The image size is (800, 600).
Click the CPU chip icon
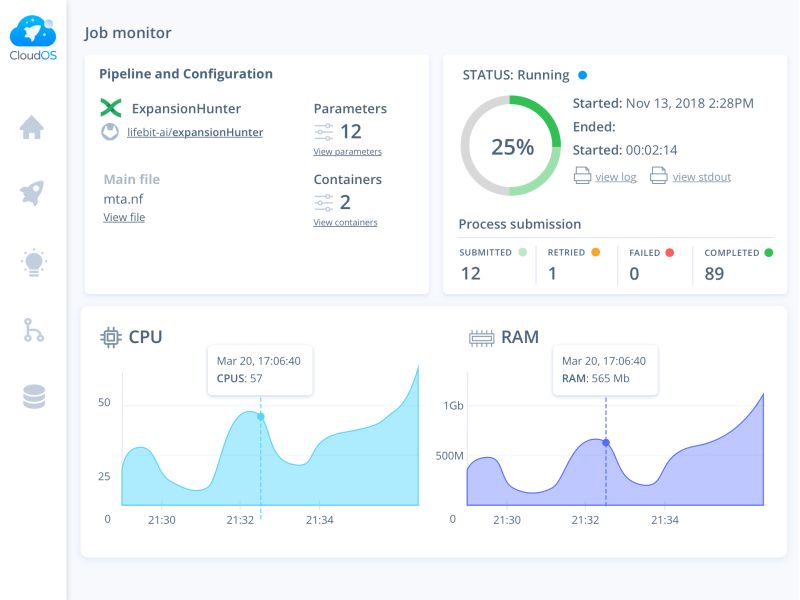(x=111, y=337)
